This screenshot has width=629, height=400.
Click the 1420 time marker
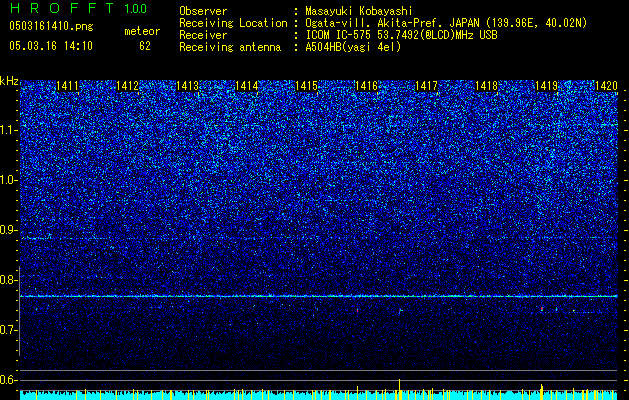(x=606, y=86)
